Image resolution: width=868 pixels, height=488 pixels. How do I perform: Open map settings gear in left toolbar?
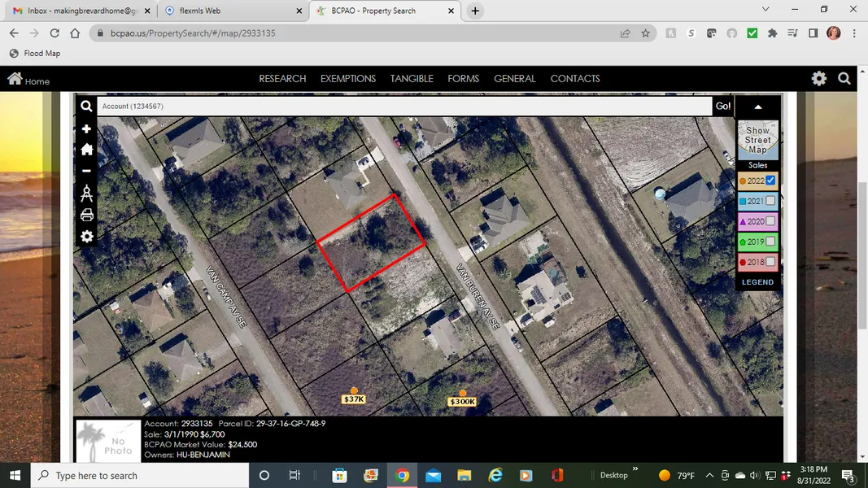86,237
